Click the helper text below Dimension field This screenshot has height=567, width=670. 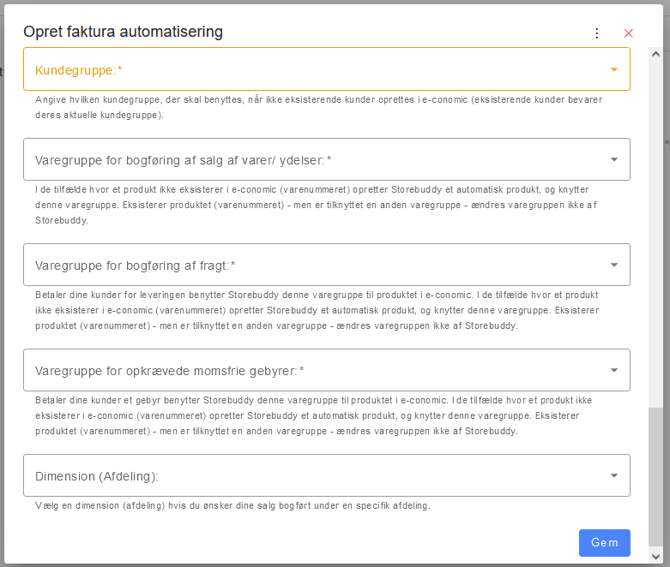(x=233, y=506)
